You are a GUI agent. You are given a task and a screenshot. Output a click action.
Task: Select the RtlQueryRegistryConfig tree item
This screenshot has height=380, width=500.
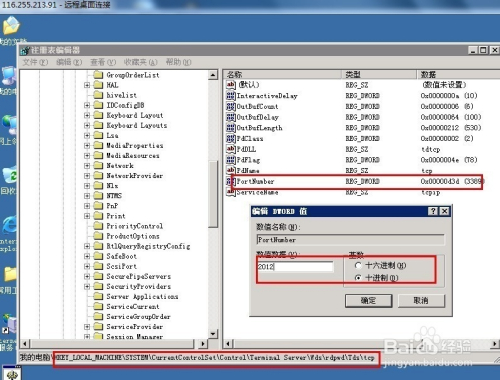pos(148,246)
